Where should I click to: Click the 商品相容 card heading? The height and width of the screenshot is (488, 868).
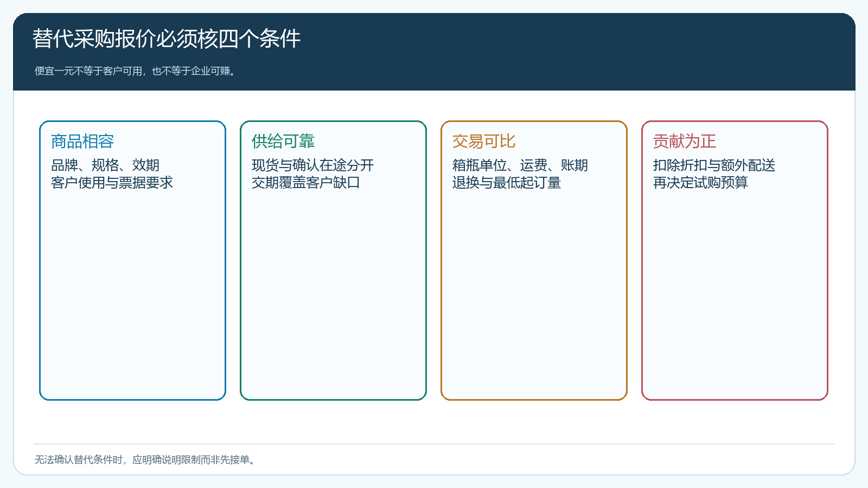click(x=82, y=142)
